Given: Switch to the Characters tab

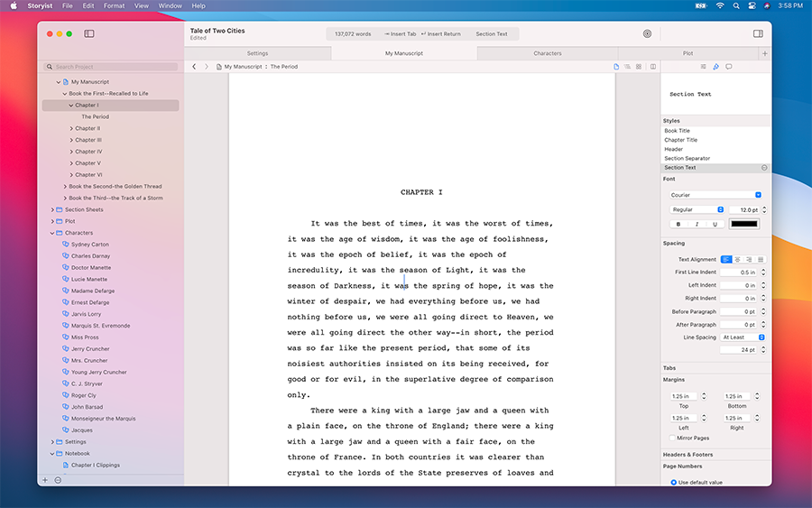Looking at the screenshot, I should [548, 53].
